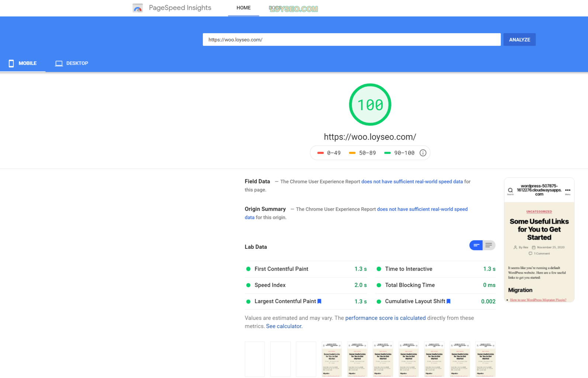
Task: Click the Total Blocking Time value 0 ms
Action: coord(489,285)
